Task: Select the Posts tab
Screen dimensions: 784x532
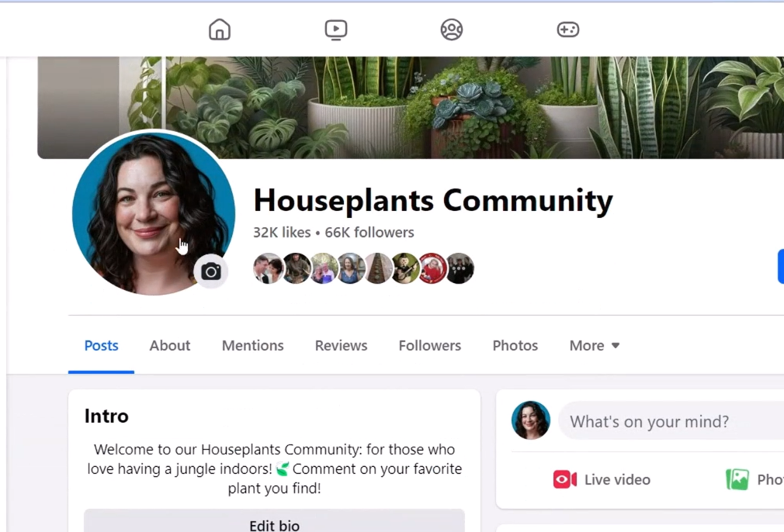Action: tap(101, 346)
